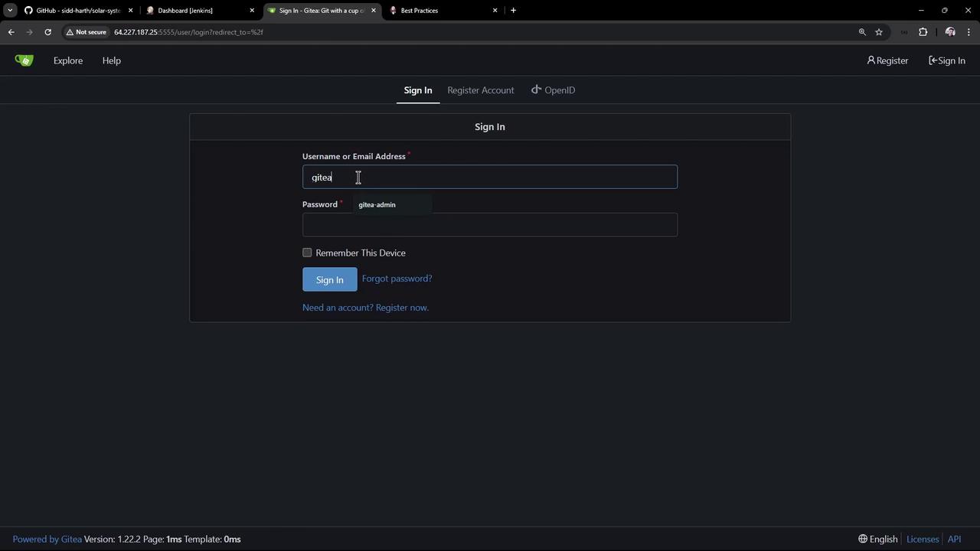Enable the Remember This Device checkbox
This screenshot has height=551, width=980.
click(x=307, y=253)
